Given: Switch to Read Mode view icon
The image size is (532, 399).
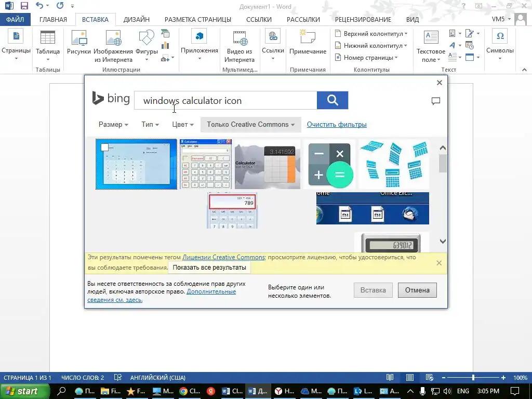Looking at the screenshot, I should pos(390,377).
